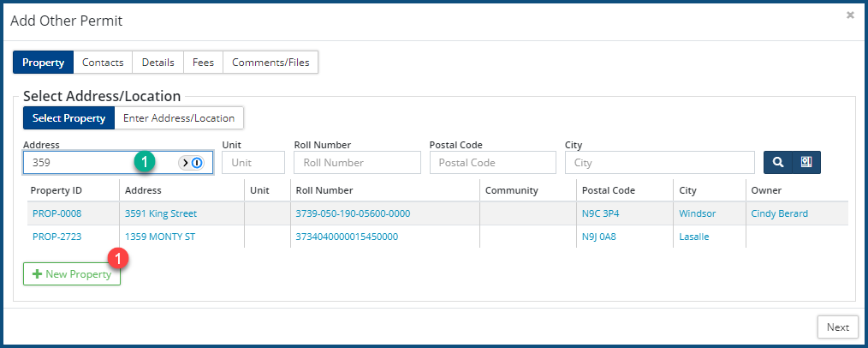The width and height of the screenshot is (868, 348).
Task: Switch to the Contacts tab
Action: 103,63
